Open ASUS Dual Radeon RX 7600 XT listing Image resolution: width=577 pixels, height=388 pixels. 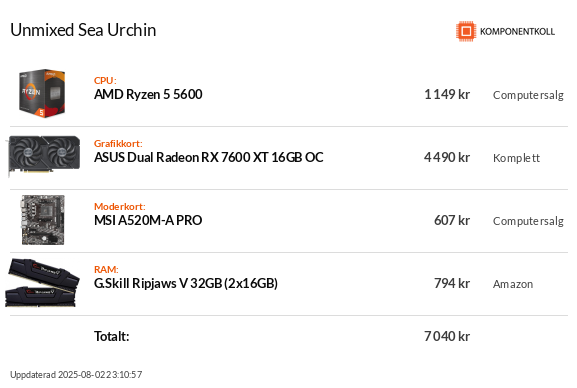[x=209, y=158]
